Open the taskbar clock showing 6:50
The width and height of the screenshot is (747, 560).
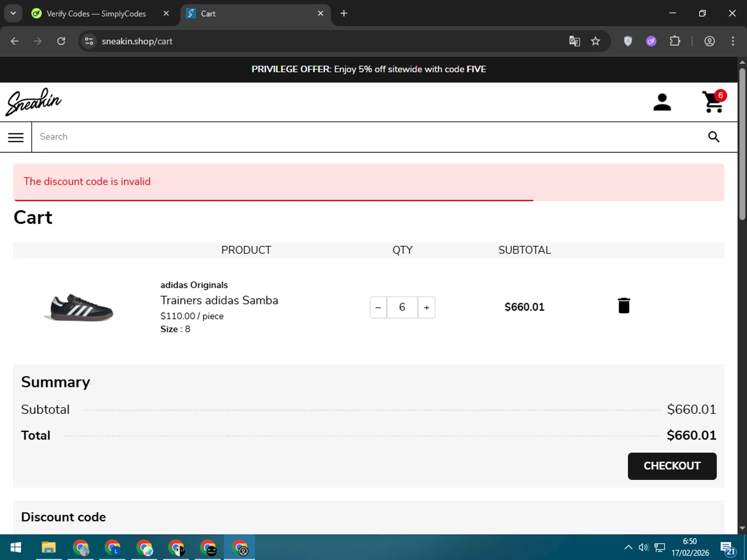coord(690,547)
